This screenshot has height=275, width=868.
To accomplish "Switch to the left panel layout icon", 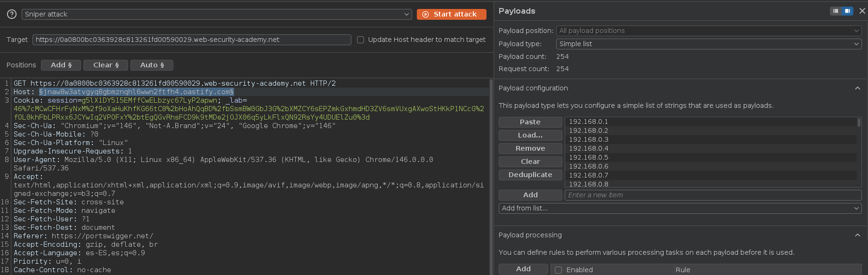I will pos(836,11).
